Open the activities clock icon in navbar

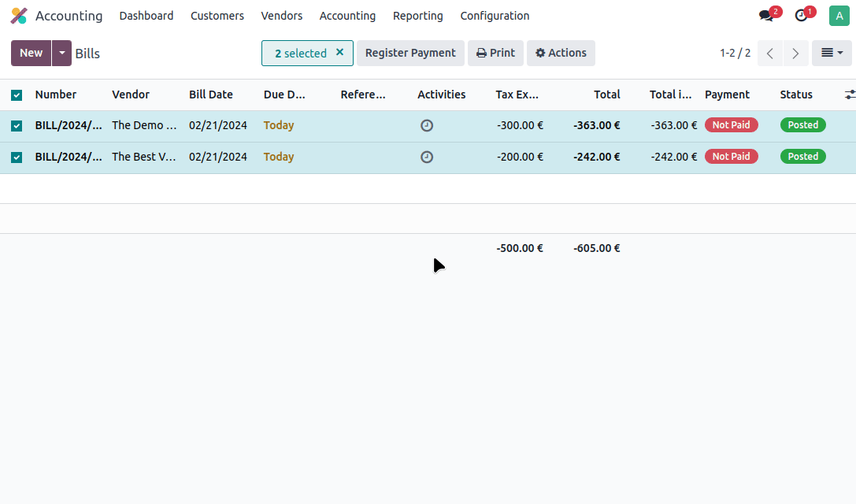point(802,16)
